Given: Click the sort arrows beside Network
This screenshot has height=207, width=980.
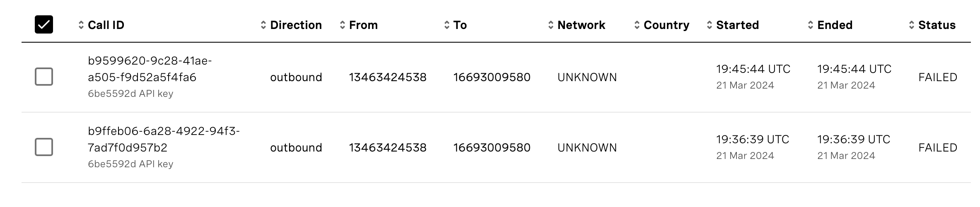Looking at the screenshot, I should point(550,25).
